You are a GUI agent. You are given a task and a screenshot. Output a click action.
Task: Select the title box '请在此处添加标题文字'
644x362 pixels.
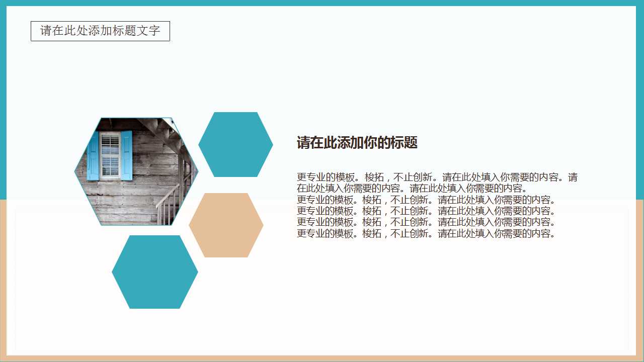coord(100,31)
